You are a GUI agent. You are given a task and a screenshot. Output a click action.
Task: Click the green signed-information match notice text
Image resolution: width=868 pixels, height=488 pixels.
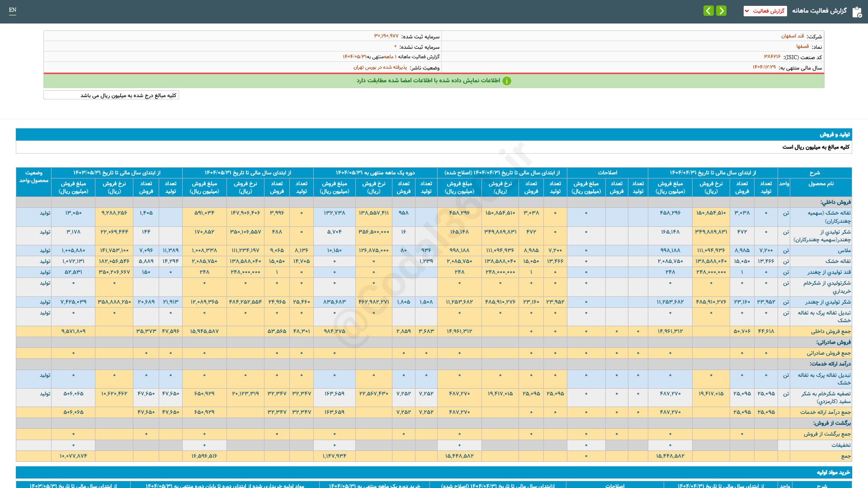[428, 80]
